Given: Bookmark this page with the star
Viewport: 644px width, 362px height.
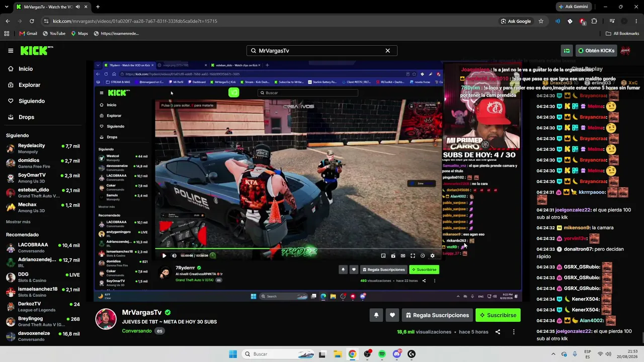Looking at the screenshot, I should (x=541, y=21).
